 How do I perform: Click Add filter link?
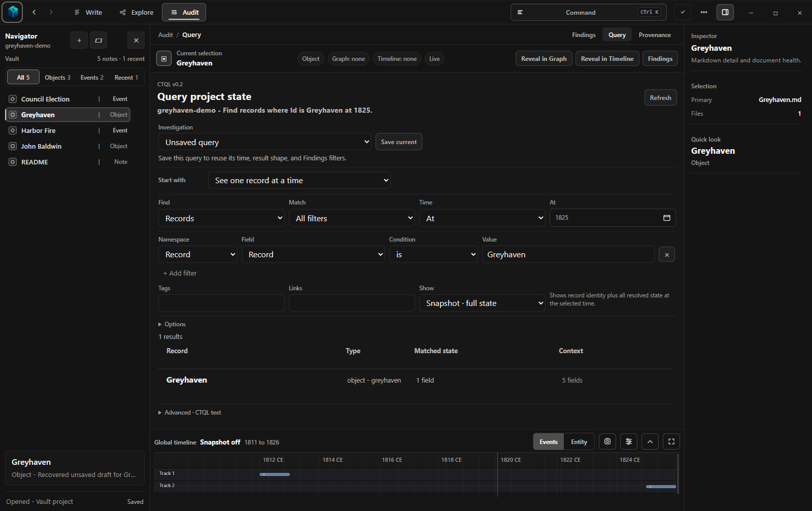click(180, 273)
